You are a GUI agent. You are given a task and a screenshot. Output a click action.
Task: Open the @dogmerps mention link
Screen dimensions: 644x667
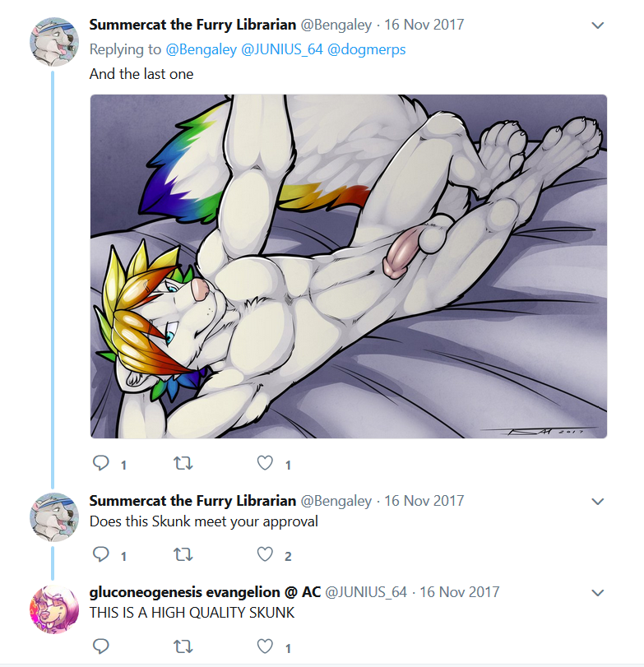click(x=366, y=50)
